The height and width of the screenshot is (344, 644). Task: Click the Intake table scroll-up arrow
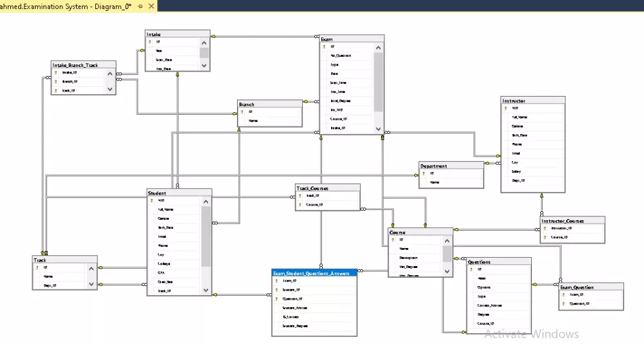pyautogui.click(x=204, y=43)
